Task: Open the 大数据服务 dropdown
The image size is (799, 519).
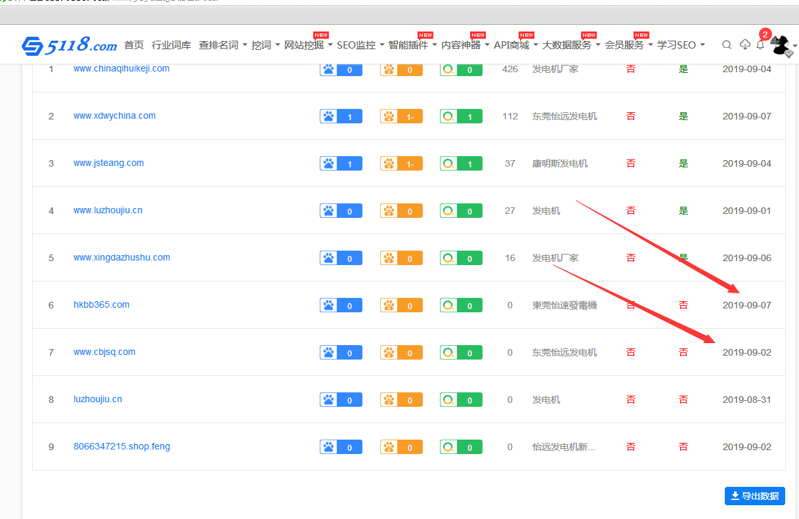Action: click(x=571, y=45)
